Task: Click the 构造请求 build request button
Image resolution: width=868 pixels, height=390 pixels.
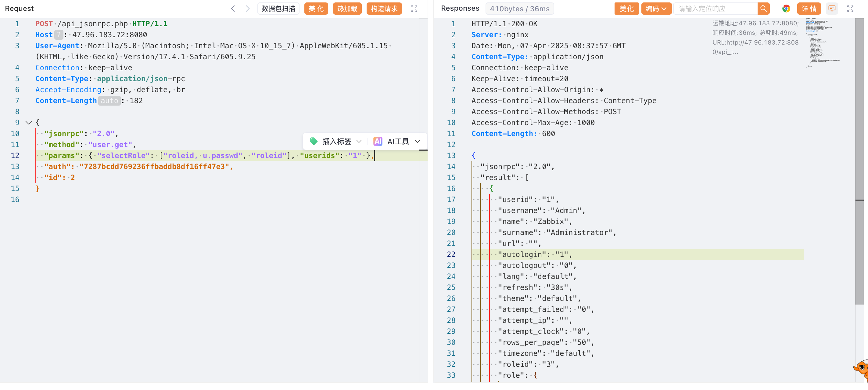Action: coord(384,9)
